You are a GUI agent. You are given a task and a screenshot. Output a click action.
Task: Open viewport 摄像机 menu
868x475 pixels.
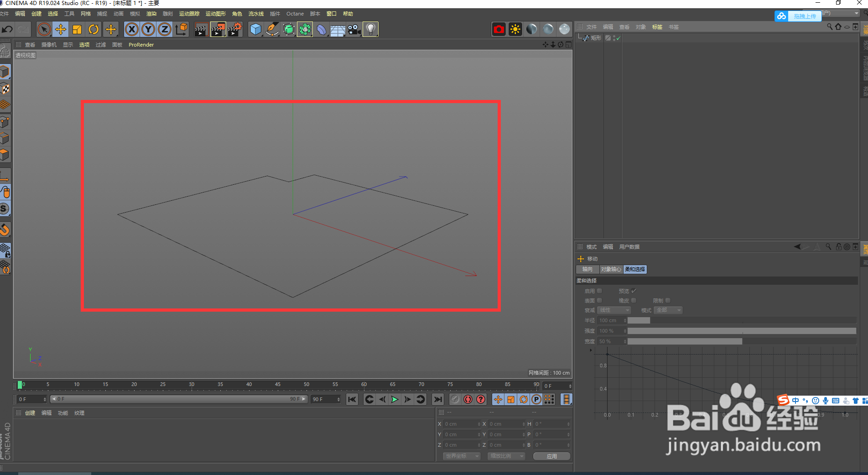[49, 45]
